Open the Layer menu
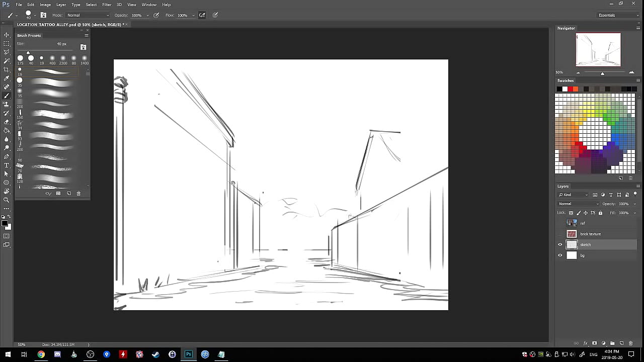The height and width of the screenshot is (362, 644). click(x=61, y=5)
